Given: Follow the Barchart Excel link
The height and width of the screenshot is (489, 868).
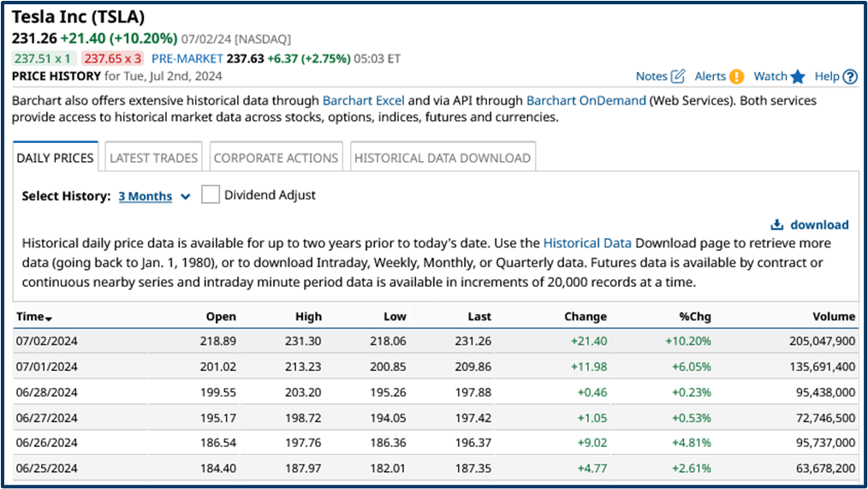Looking at the screenshot, I should click(x=363, y=100).
